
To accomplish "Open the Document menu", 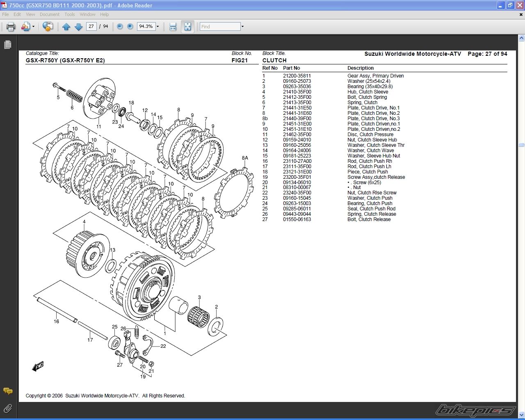I will pyautogui.click(x=50, y=14).
